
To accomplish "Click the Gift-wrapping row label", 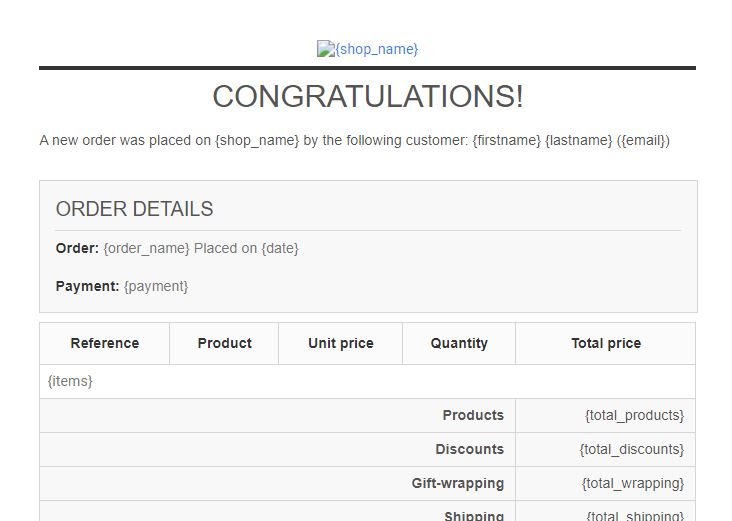I will point(457,483).
